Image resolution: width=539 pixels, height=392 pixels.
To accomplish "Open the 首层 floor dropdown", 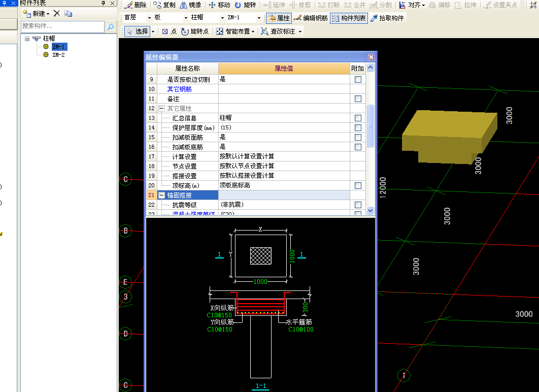I will 149,18.
